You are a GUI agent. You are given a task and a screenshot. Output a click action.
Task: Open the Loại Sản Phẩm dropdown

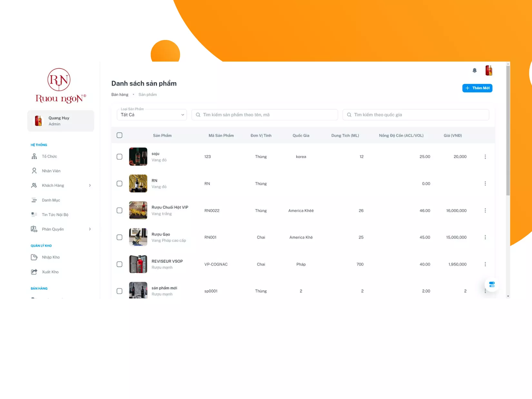pos(152,115)
